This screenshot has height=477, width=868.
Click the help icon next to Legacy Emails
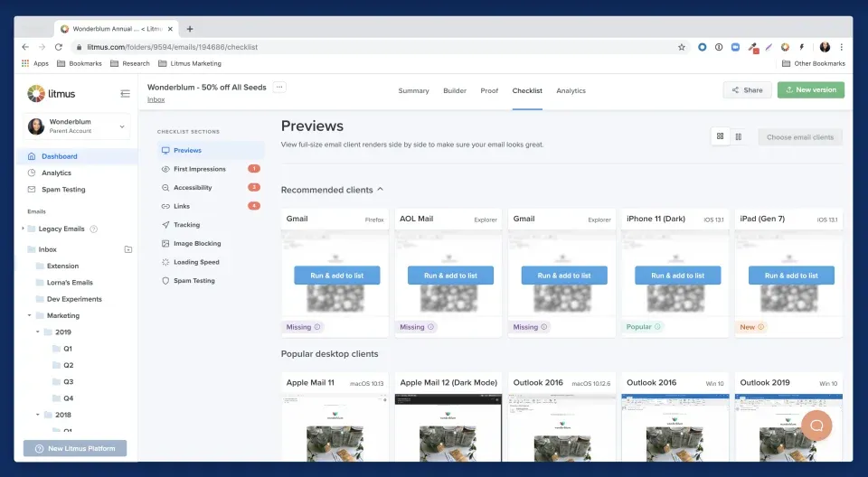(x=94, y=229)
